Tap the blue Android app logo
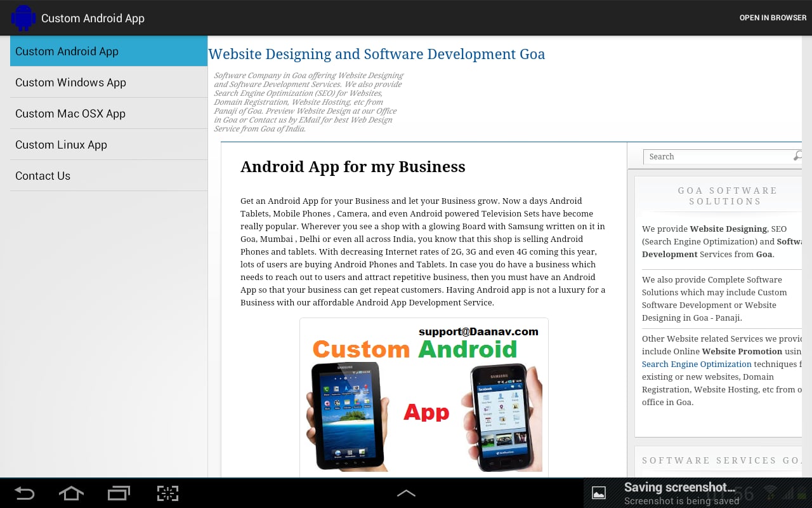The width and height of the screenshot is (812, 508). [23, 18]
